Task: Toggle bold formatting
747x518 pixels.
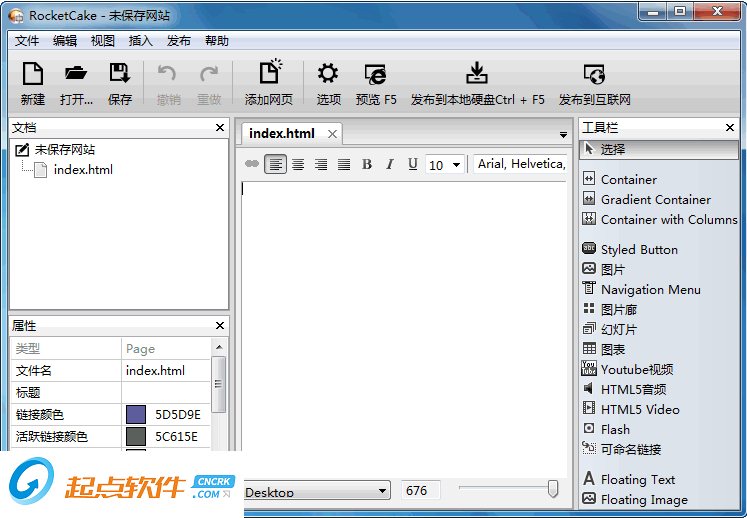Action: [x=367, y=164]
